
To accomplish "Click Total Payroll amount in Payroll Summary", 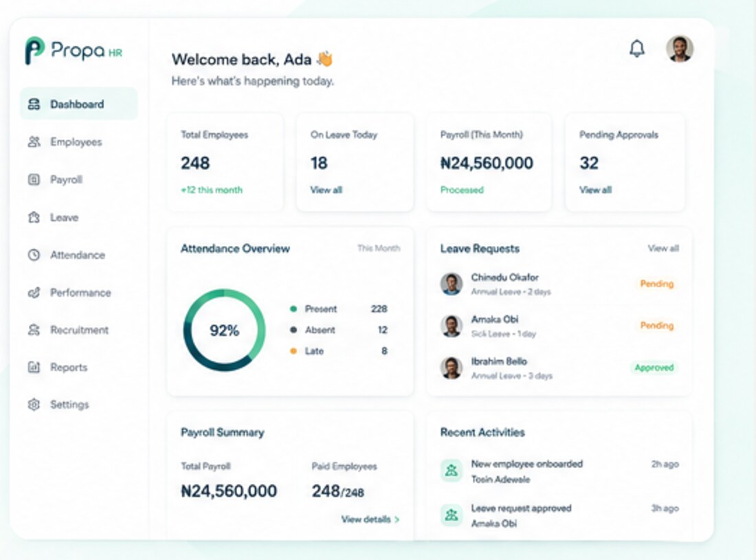I will click(229, 491).
